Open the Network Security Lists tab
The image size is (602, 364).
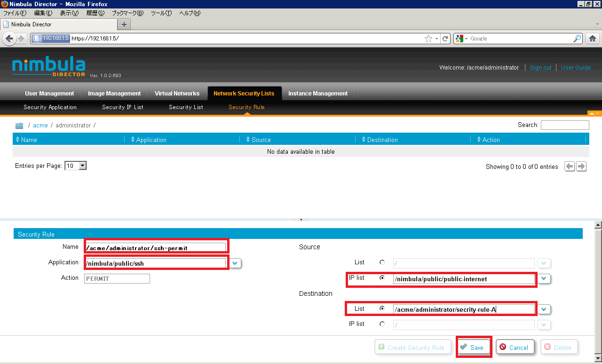(x=244, y=94)
